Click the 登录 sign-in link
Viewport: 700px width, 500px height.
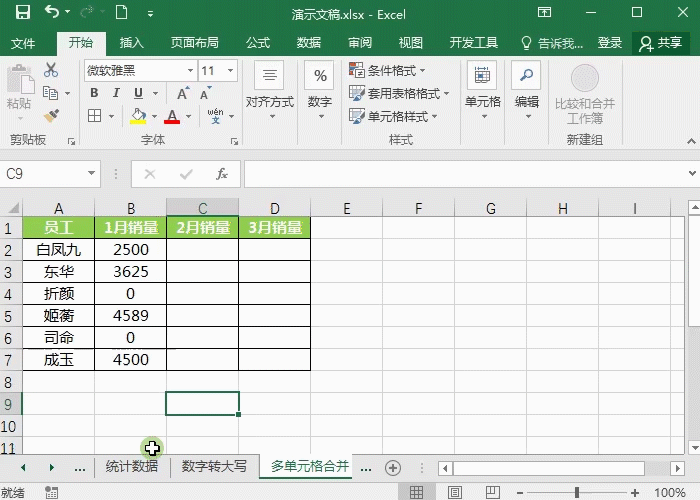coord(610,43)
